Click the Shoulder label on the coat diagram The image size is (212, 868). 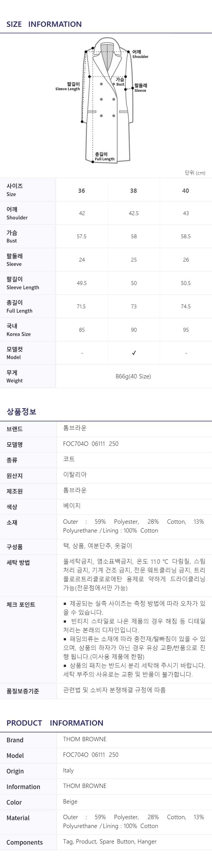(140, 54)
